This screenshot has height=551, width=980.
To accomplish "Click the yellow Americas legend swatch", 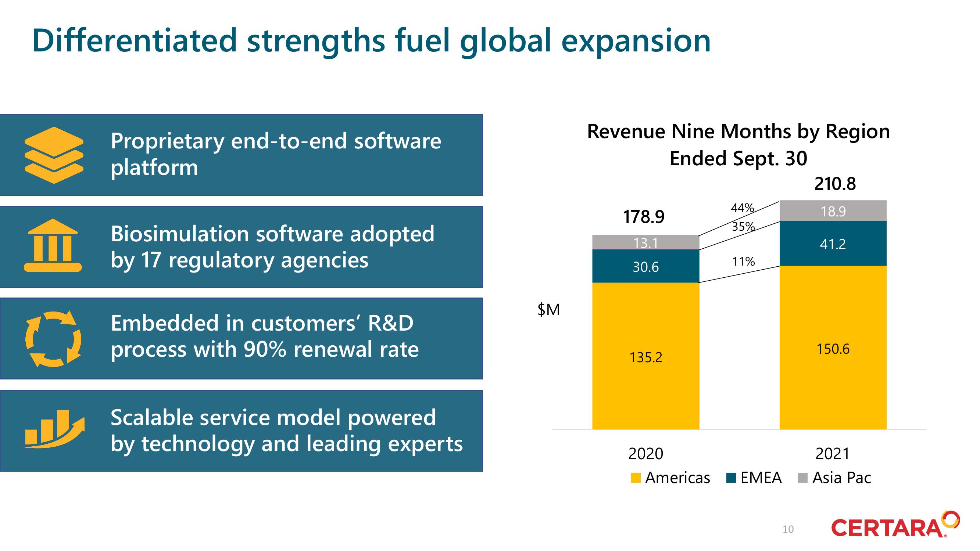I will click(x=635, y=478).
